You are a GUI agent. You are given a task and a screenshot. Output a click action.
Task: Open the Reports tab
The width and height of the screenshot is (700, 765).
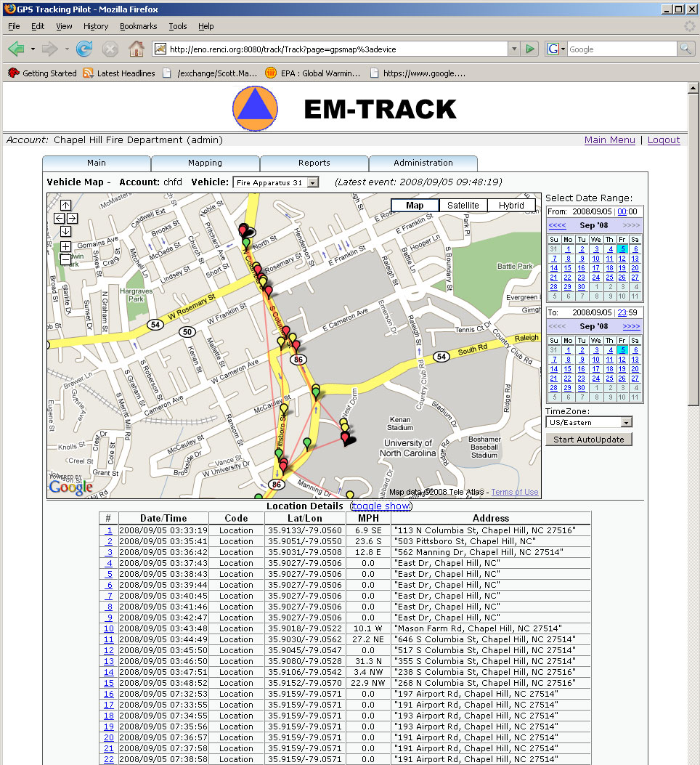coord(314,163)
